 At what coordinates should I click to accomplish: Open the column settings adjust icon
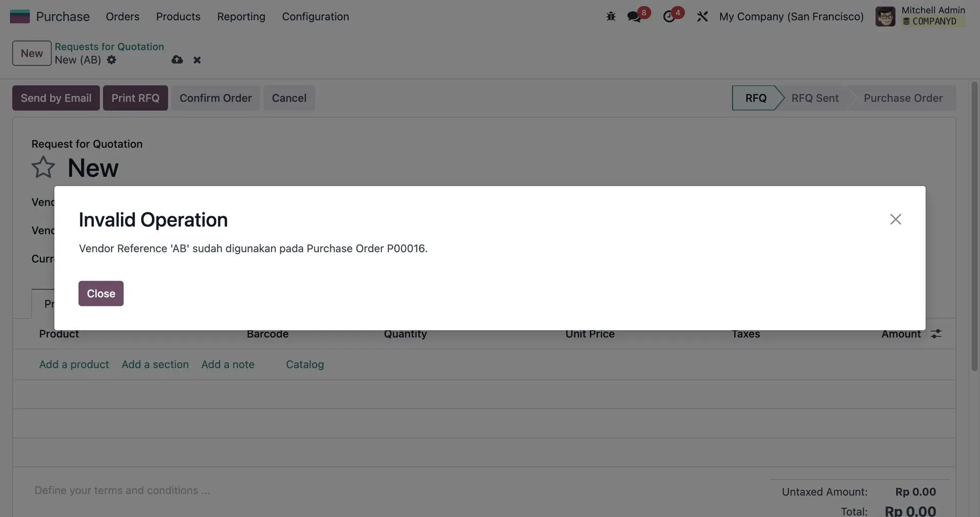pyautogui.click(x=936, y=334)
